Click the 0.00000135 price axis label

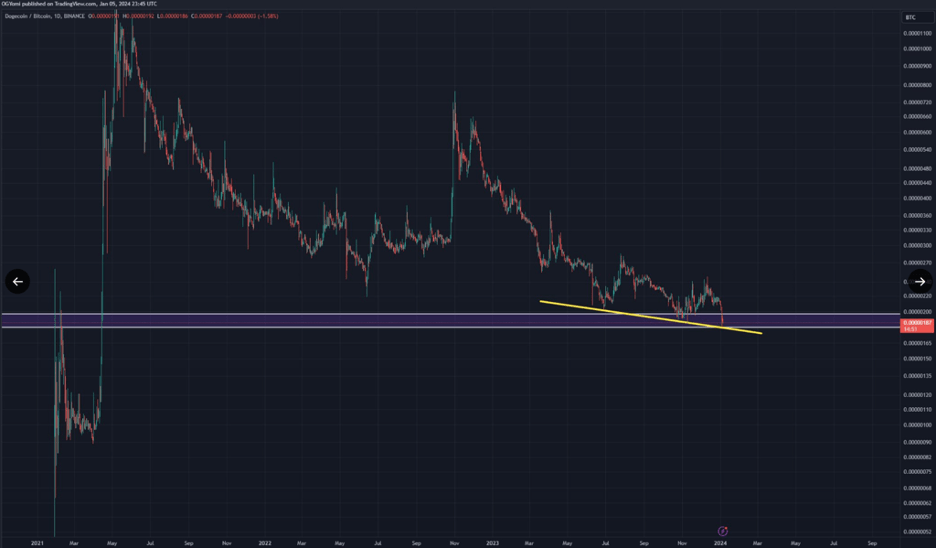[x=917, y=376]
